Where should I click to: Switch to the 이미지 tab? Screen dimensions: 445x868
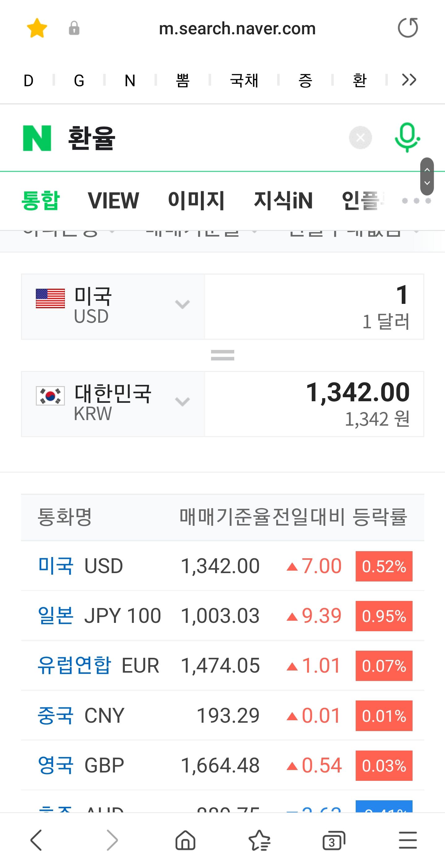[x=196, y=201]
